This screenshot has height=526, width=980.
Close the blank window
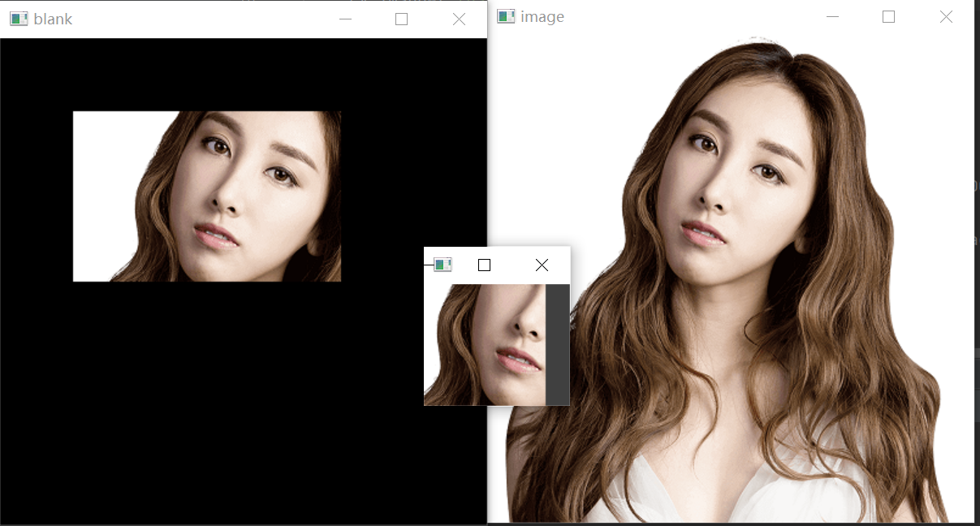coord(459,19)
